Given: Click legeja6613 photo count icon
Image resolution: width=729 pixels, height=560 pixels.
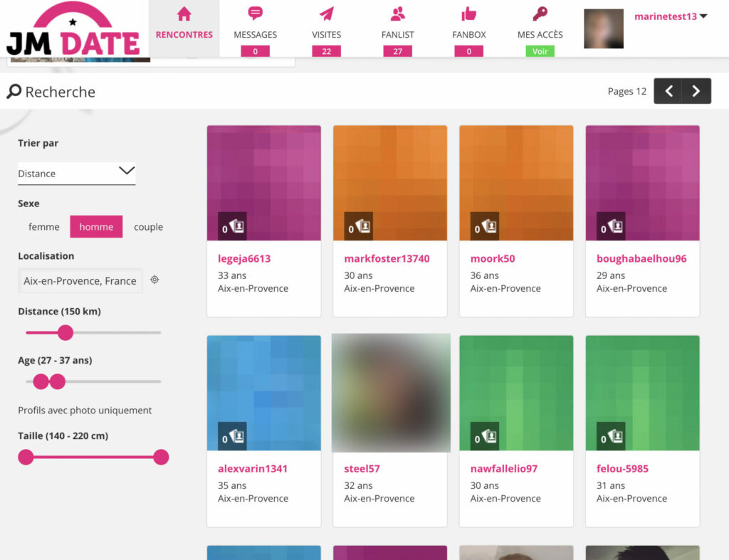Looking at the screenshot, I should (x=233, y=226).
